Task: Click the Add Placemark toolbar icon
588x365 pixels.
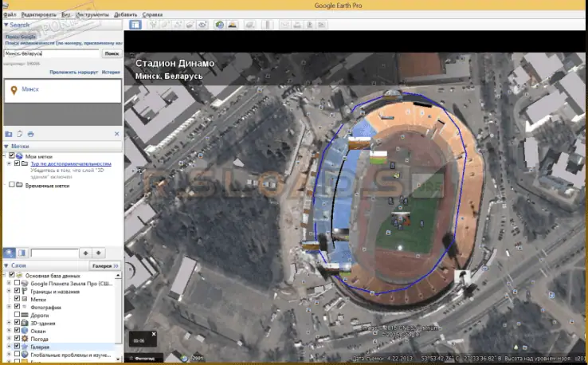Action: [153, 25]
